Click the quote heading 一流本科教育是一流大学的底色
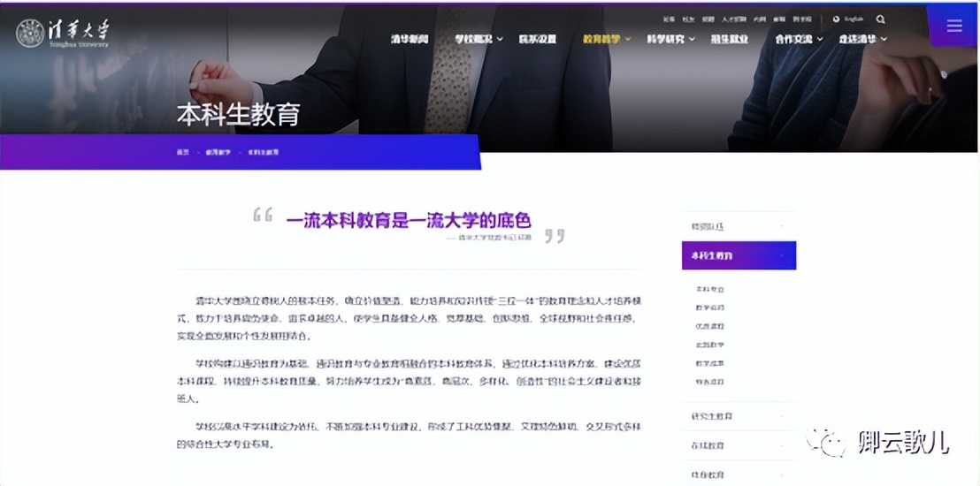Image resolution: width=980 pixels, height=486 pixels. tap(409, 221)
